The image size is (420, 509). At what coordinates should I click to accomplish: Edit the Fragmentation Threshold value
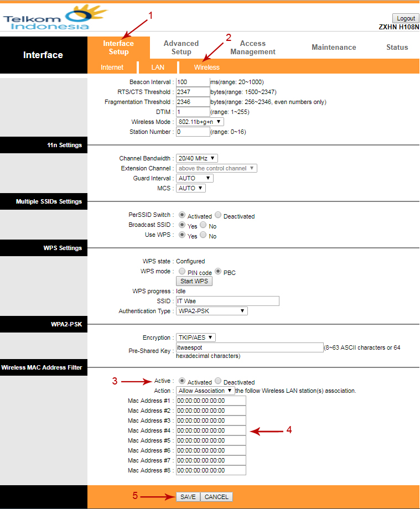[x=193, y=102]
